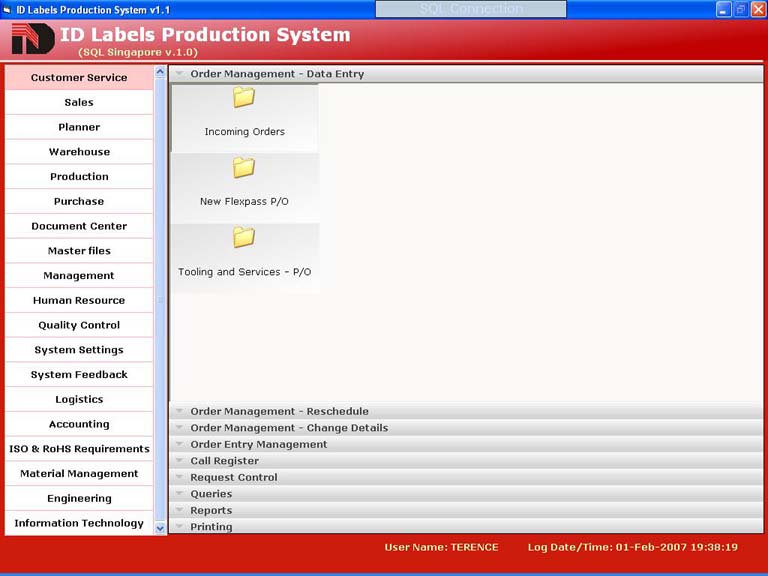Screen dimensions: 768x576
Task: Open the Accounting module
Action: click(x=79, y=424)
